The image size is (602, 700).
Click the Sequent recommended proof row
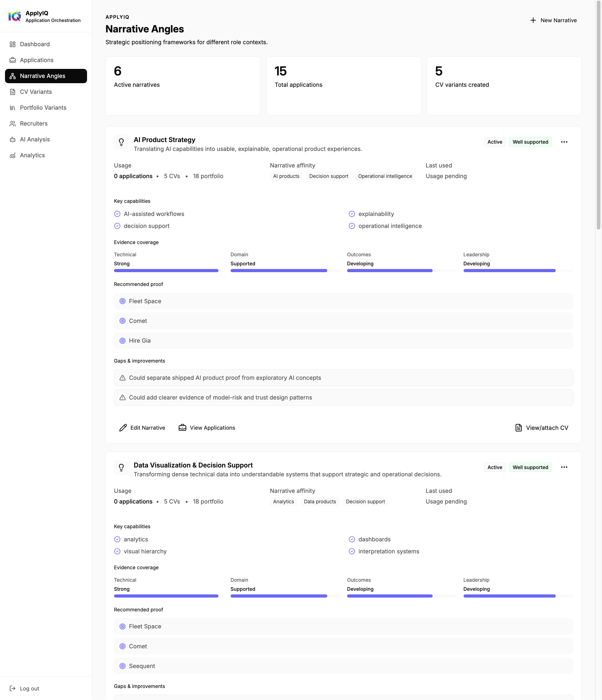coord(343,666)
